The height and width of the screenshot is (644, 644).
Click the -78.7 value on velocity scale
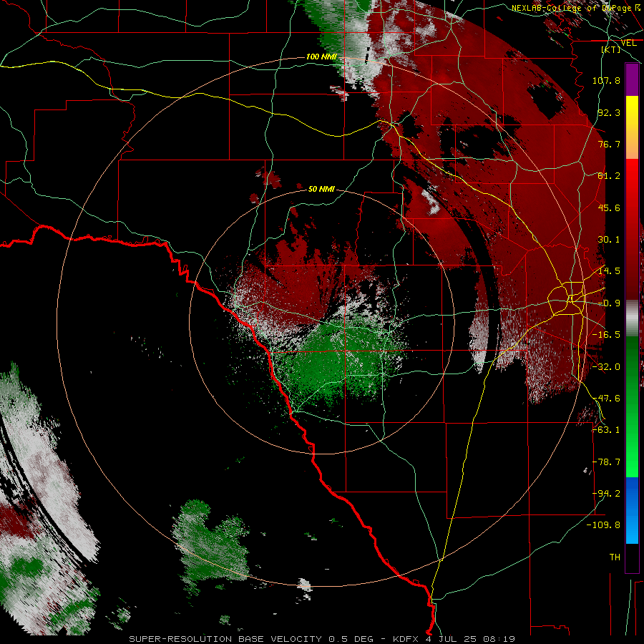(606, 462)
